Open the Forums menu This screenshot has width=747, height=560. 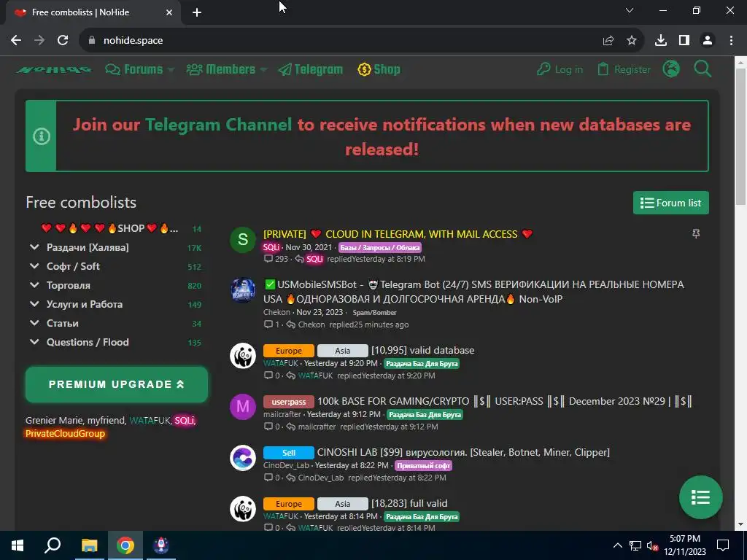(x=139, y=69)
